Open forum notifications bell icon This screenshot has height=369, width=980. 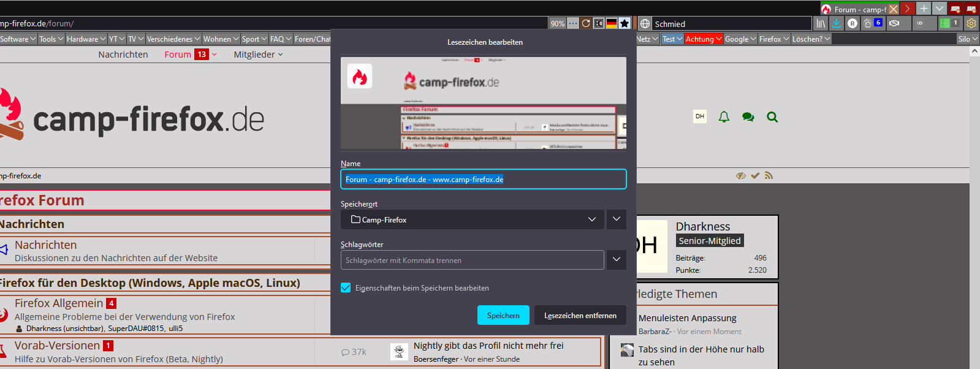724,116
